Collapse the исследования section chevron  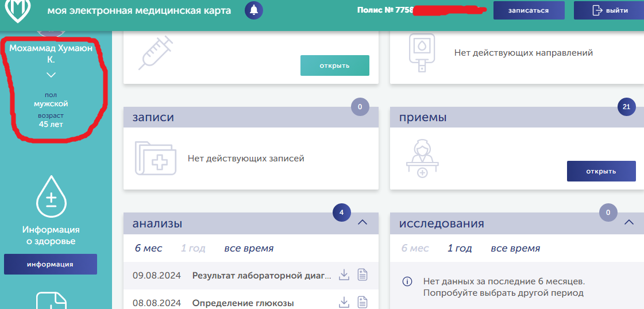(629, 222)
